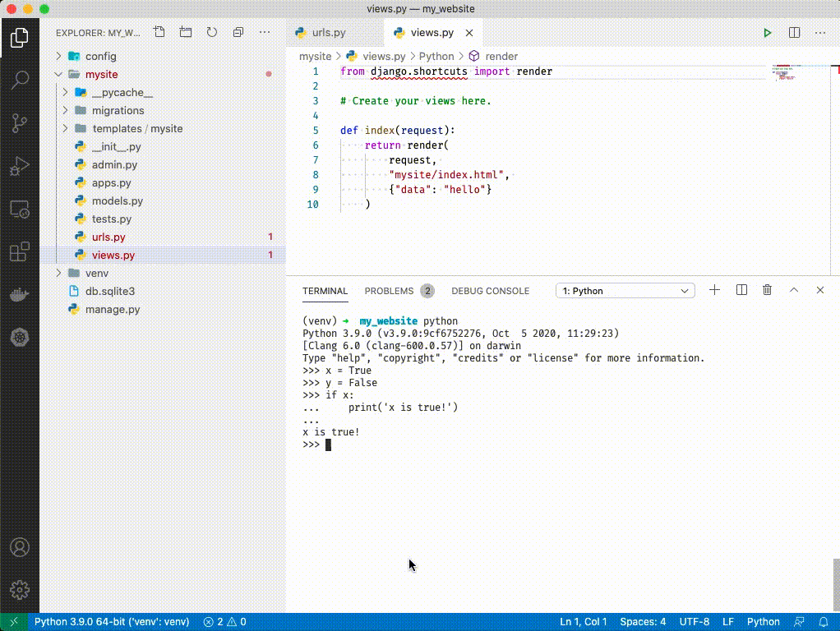Screen dimensions: 840x631
Task: Open the notifications bell in status bar
Action: [824, 622]
